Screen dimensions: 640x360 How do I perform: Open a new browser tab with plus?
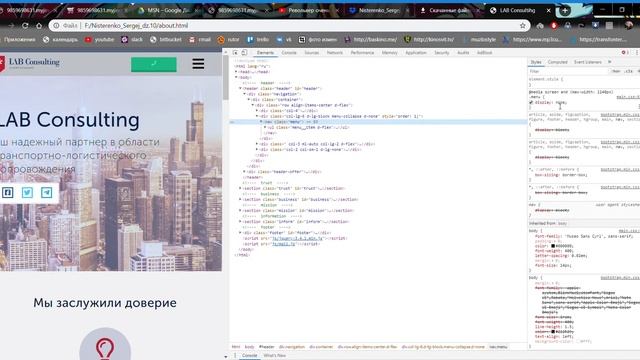565,11
